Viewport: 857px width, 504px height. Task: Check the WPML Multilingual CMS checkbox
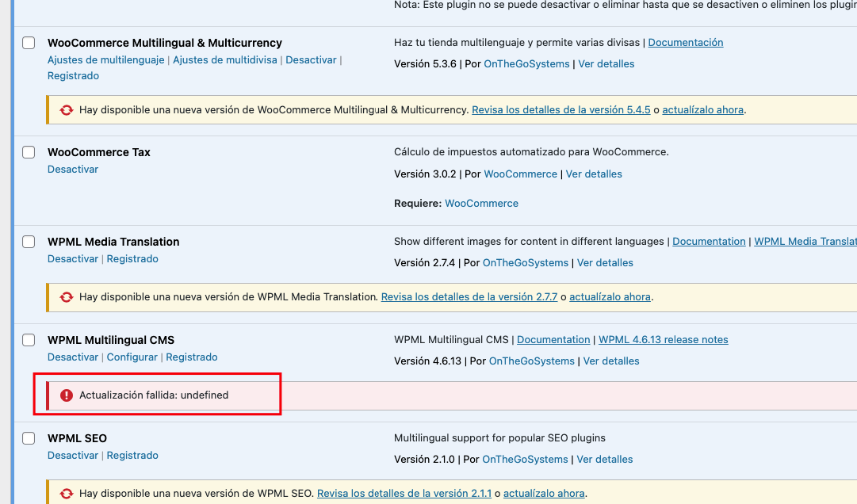[x=29, y=340]
